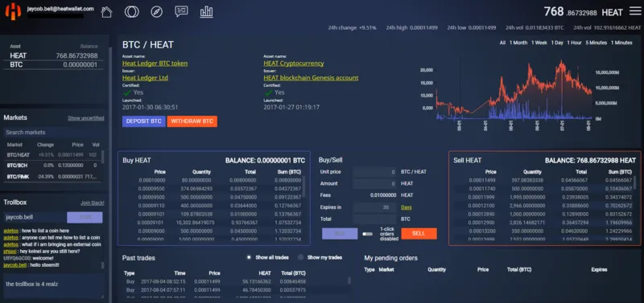Click sell order at price 0.00013200

543,231
